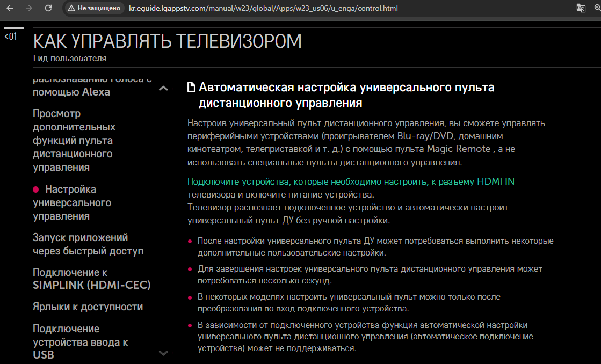601x364 pixels.
Task: Click the browser back arrow
Action: [10, 9]
